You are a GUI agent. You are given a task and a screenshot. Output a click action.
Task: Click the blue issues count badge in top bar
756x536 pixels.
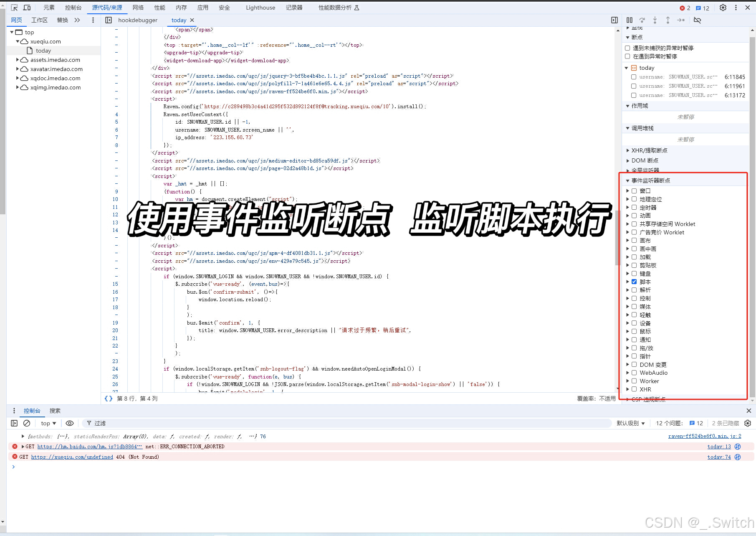click(703, 8)
